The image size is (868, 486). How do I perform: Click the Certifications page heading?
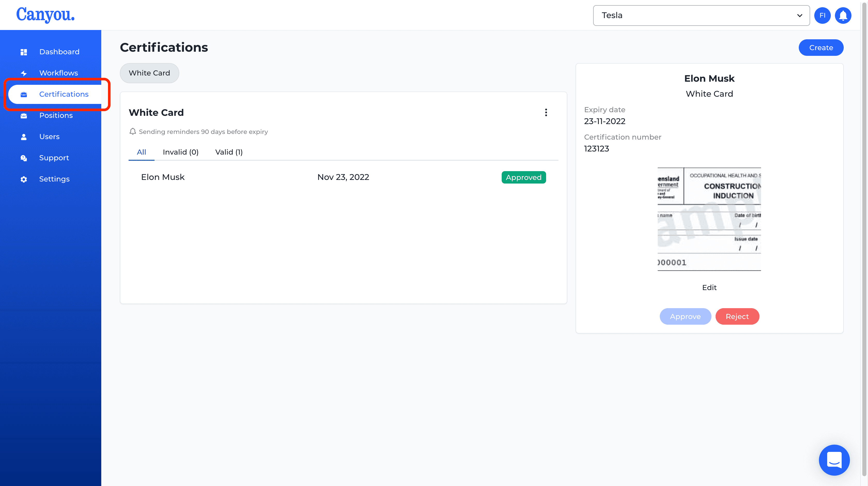click(164, 48)
